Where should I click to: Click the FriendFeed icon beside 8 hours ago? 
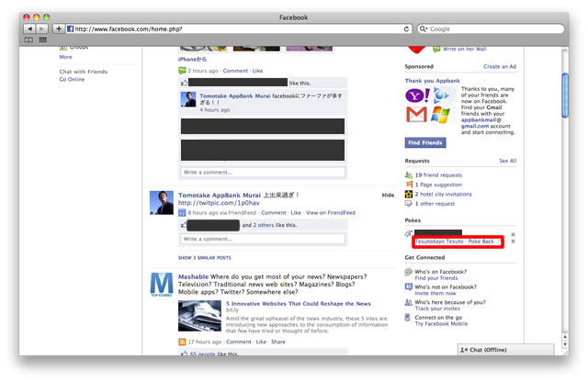182,213
